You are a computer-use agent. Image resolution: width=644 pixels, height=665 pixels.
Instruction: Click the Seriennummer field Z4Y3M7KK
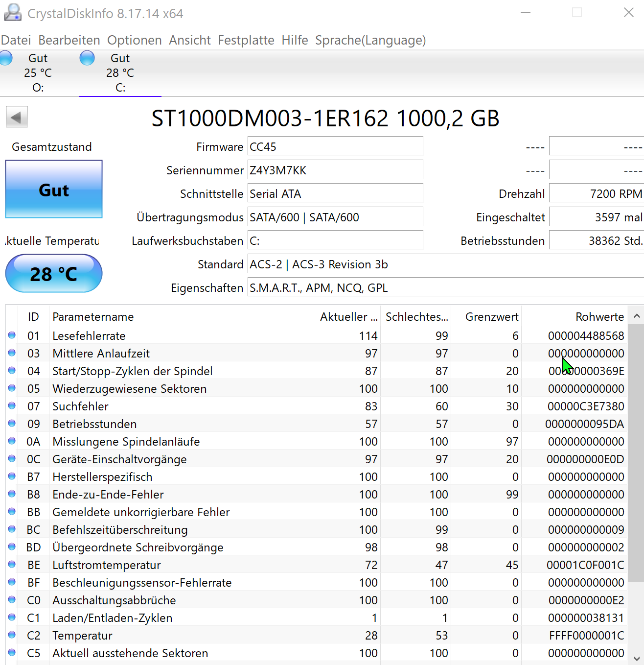coord(335,170)
